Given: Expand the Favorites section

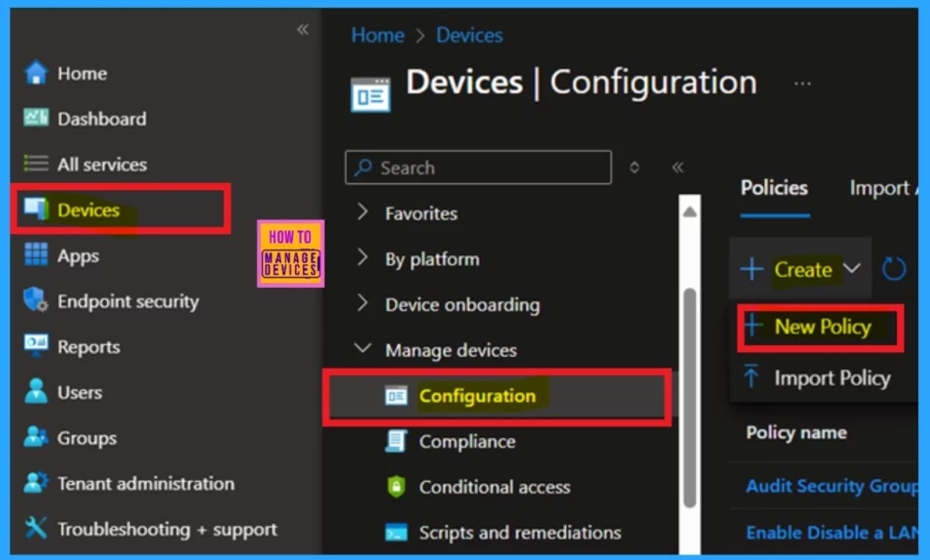Looking at the screenshot, I should 362,212.
